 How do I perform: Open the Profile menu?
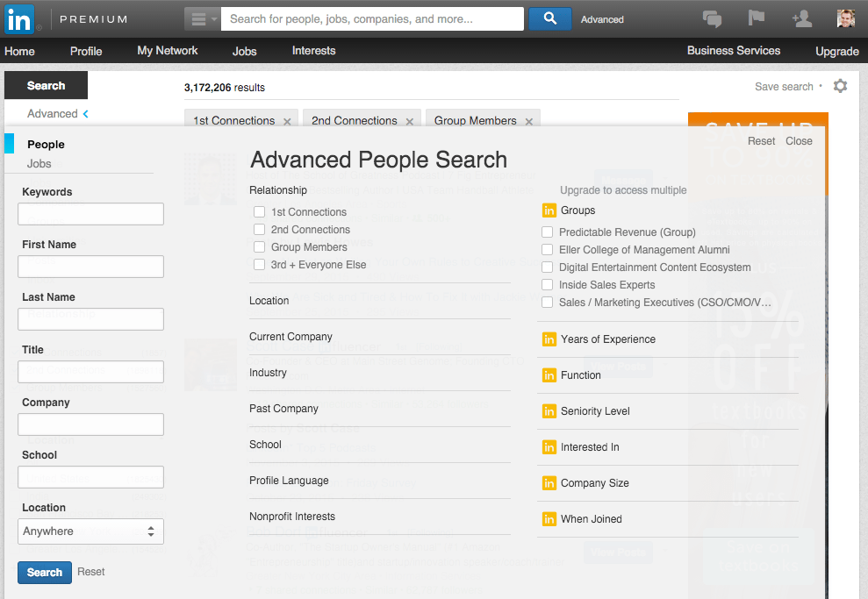coord(86,52)
